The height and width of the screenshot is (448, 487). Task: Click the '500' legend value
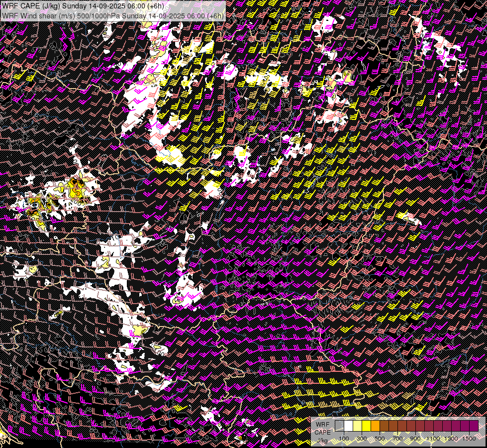click(x=380, y=439)
